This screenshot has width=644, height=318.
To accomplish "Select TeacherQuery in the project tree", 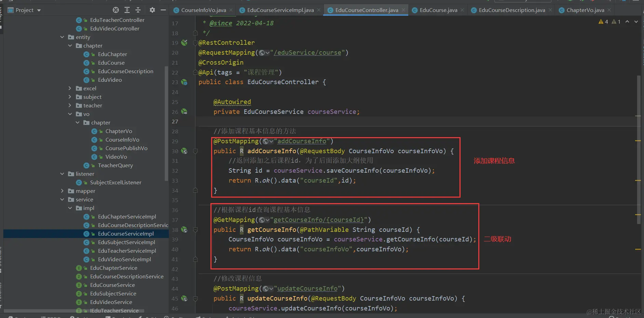I will [x=115, y=165].
